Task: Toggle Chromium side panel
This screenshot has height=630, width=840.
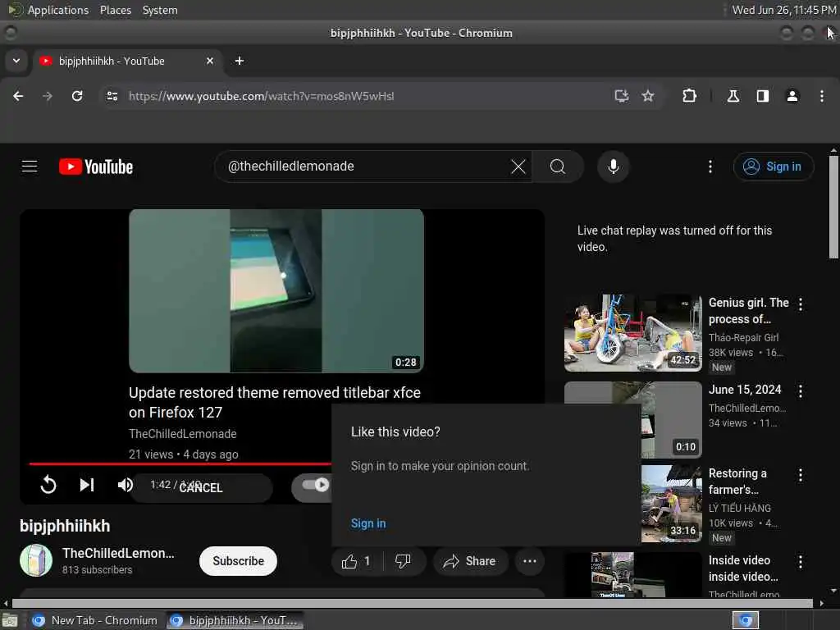Action: click(x=763, y=96)
